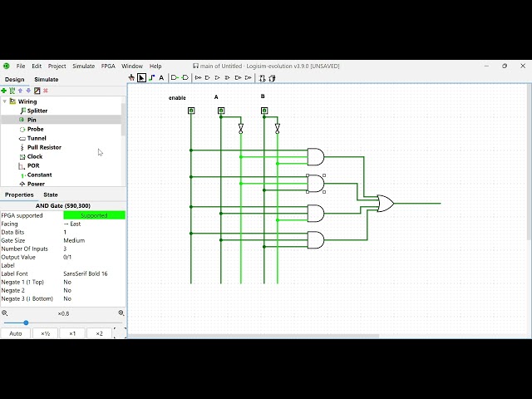Screen dimensions: 532x399
Task: Click the Auto zoom button
Action: click(16, 333)
